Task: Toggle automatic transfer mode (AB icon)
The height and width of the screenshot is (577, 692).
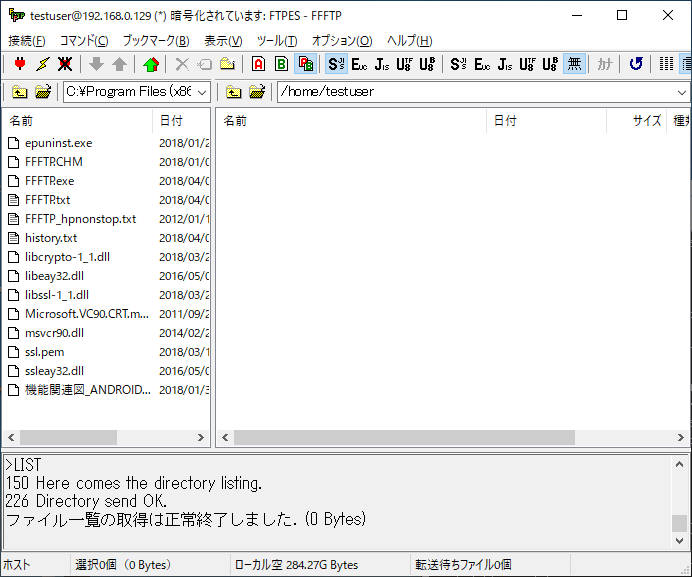Action: 305,64
